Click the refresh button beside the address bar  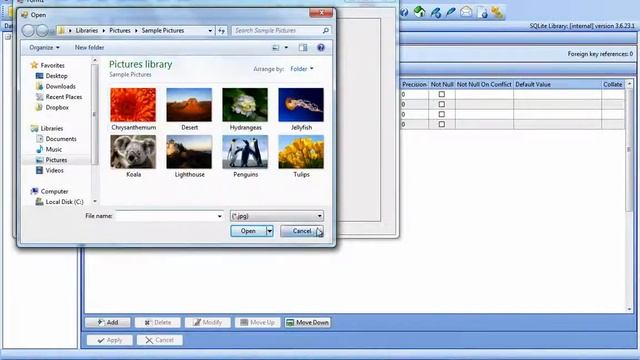(221, 31)
